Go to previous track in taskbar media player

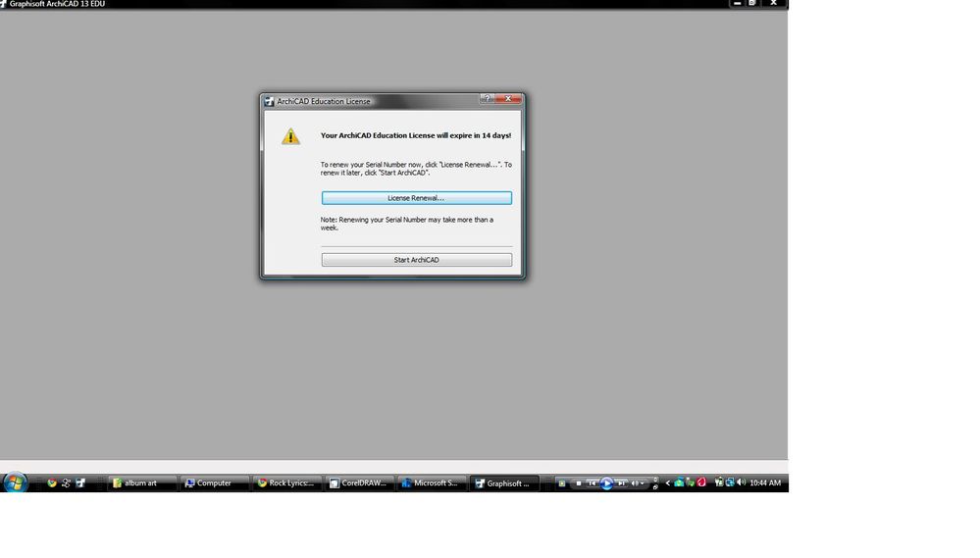(x=592, y=483)
